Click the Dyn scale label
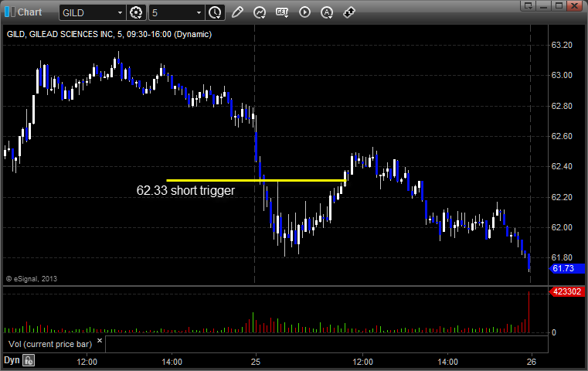This screenshot has height=371, width=588. 12,360
